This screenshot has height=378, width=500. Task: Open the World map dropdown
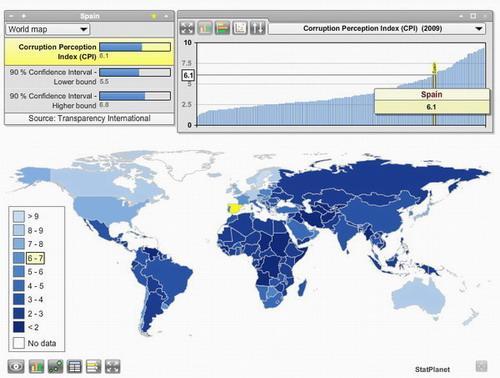pos(48,29)
